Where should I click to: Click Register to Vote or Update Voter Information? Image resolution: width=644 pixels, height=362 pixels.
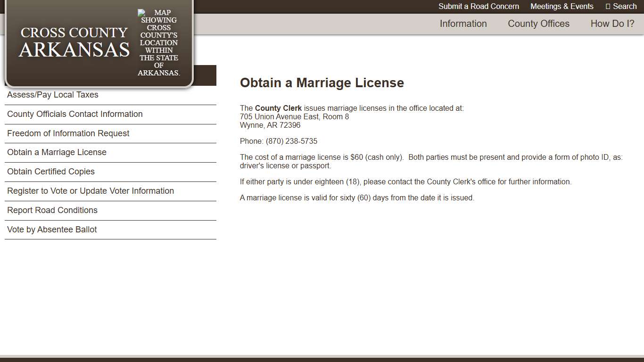(91, 191)
